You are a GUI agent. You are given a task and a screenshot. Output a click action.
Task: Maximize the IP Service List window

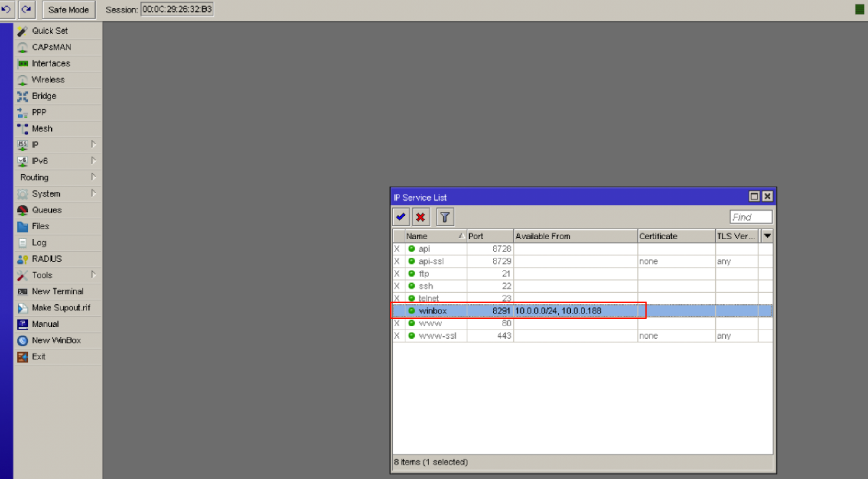click(x=754, y=197)
